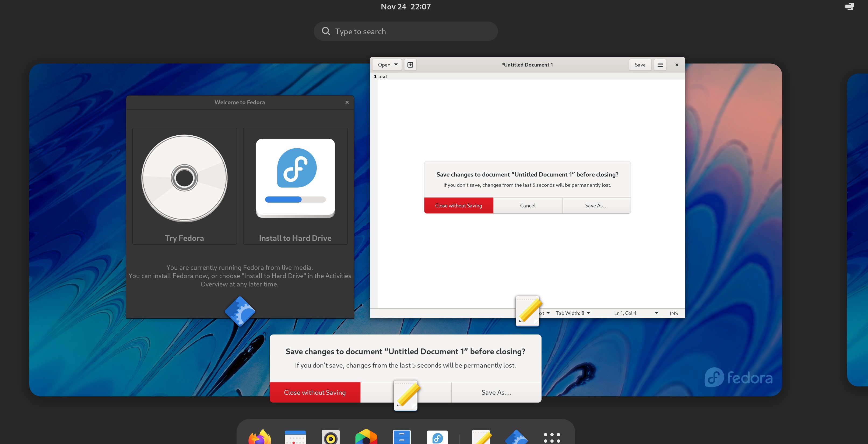This screenshot has height=444, width=868.
Task: Open Rhythmbox music player from the dock
Action: tap(331, 438)
